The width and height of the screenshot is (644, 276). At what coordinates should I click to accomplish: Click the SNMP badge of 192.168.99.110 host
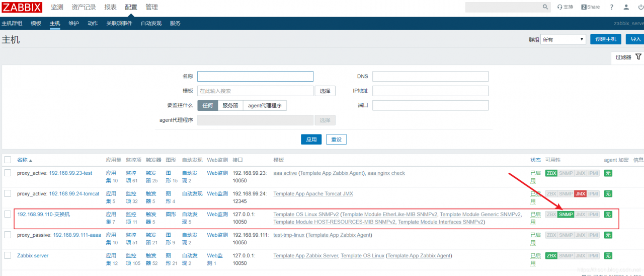pos(566,215)
